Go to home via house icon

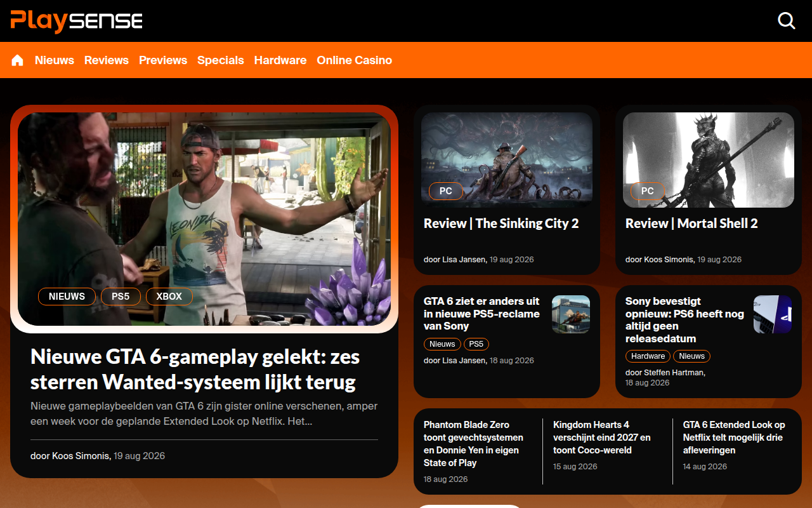pyautogui.click(x=17, y=60)
